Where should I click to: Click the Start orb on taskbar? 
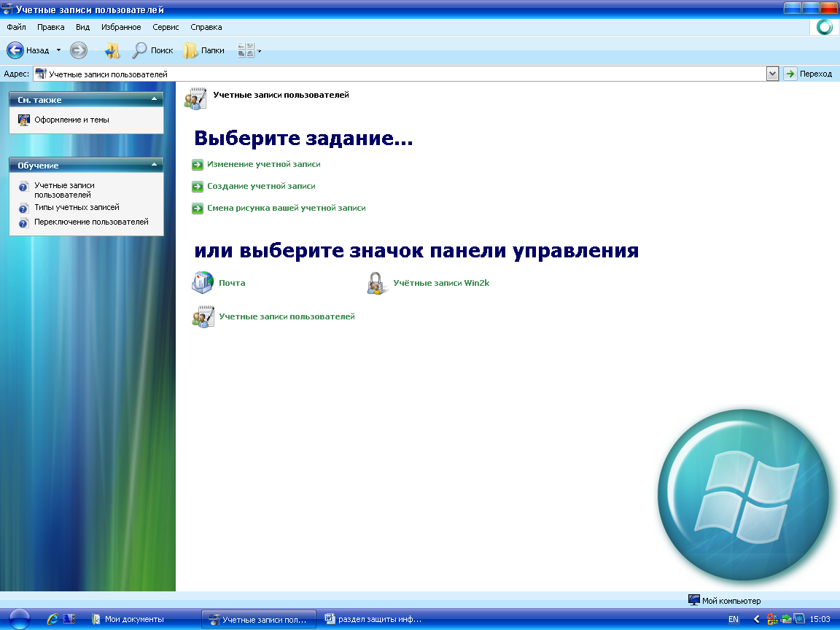pos(20,619)
